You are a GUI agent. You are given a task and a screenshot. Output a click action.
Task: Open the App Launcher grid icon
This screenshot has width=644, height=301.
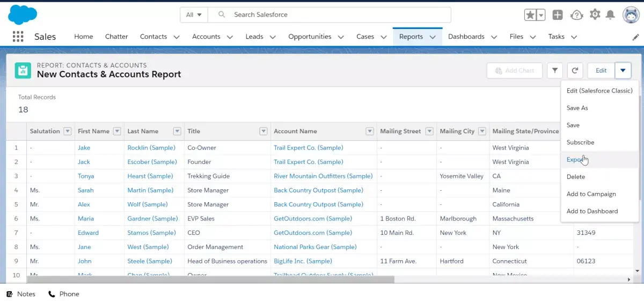[x=18, y=37]
